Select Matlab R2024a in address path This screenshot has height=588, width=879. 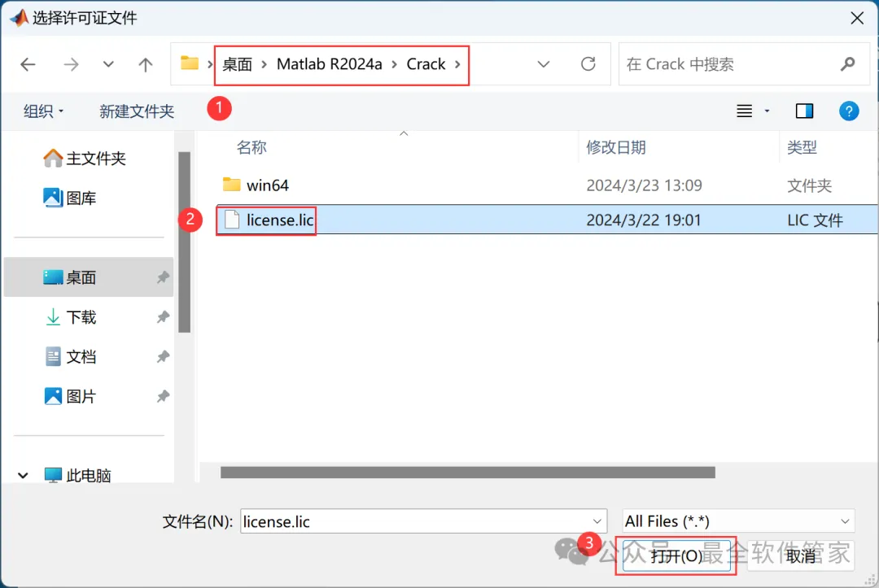329,64
